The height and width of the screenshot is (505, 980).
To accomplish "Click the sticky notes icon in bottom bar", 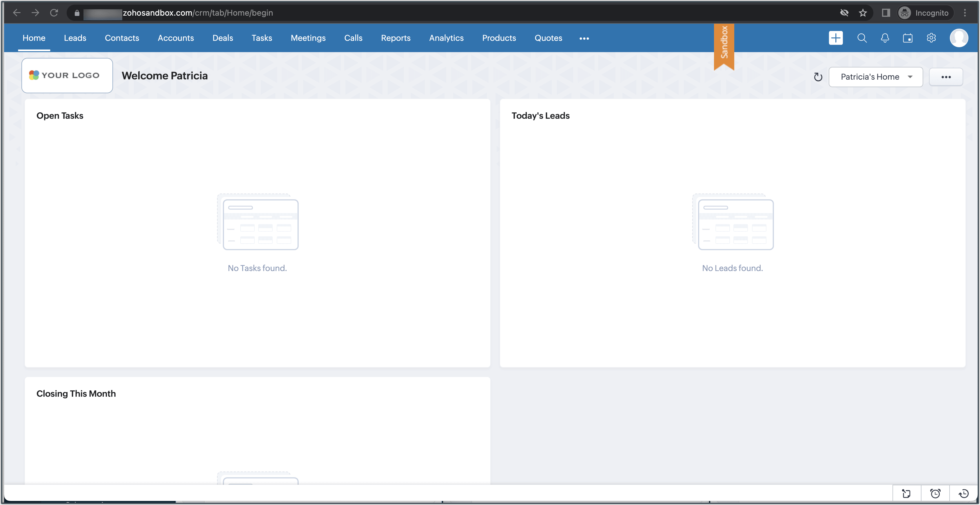I will pyautogui.click(x=906, y=494).
